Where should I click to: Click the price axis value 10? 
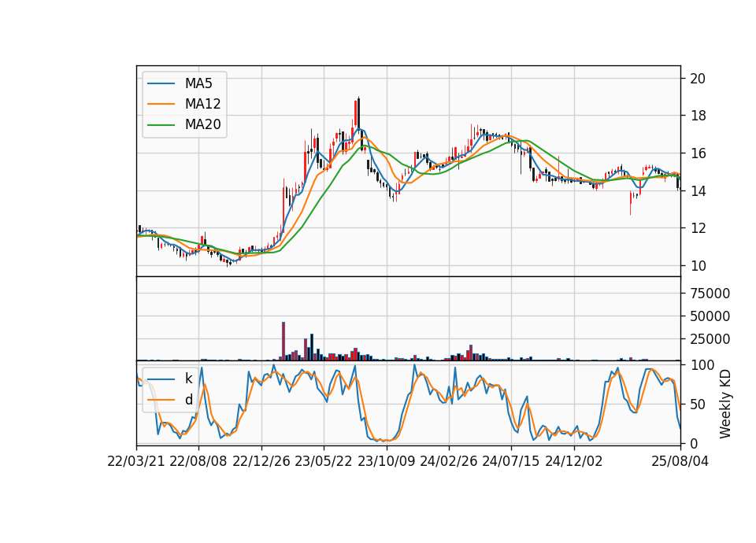click(x=698, y=265)
